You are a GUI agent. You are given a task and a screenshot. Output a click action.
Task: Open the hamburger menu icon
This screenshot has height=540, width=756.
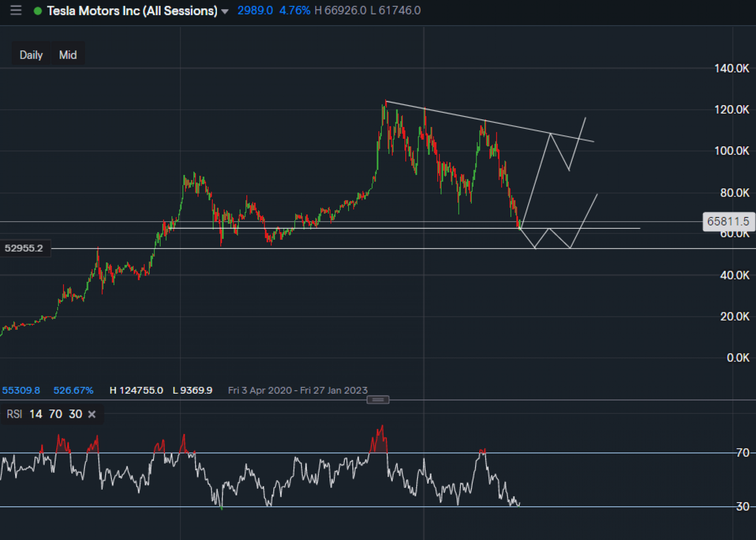15,10
